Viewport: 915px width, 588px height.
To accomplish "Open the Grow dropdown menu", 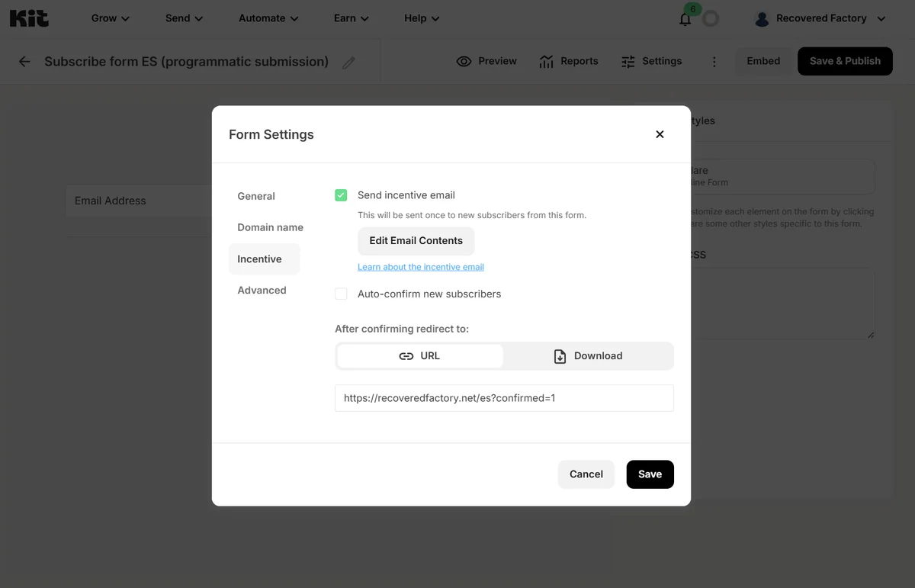I will click(x=109, y=18).
